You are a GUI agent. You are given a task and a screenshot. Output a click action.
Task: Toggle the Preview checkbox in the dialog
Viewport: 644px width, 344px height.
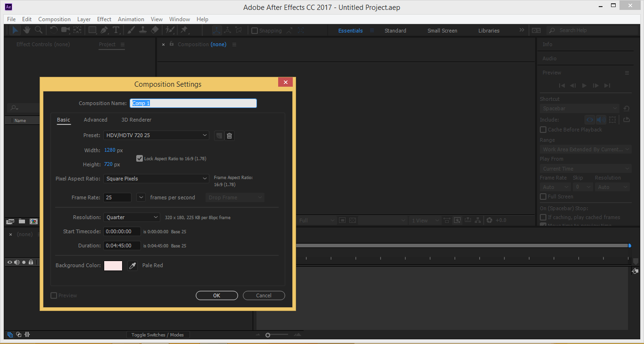point(54,295)
